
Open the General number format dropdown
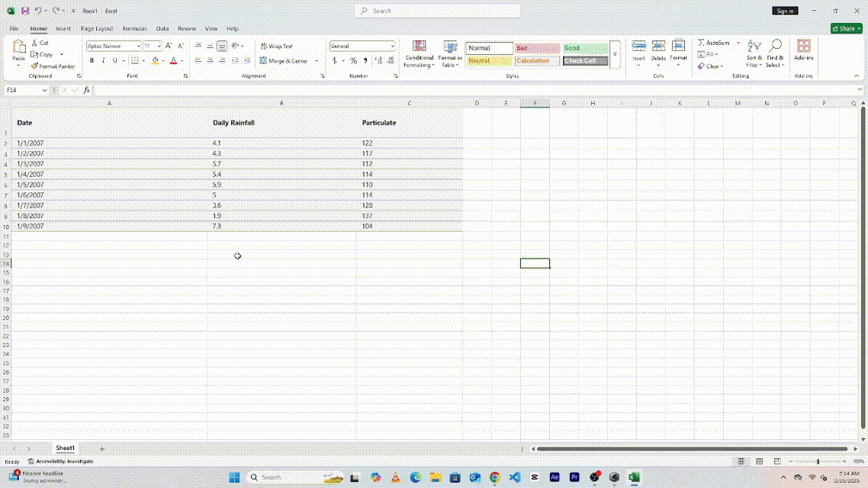click(393, 46)
